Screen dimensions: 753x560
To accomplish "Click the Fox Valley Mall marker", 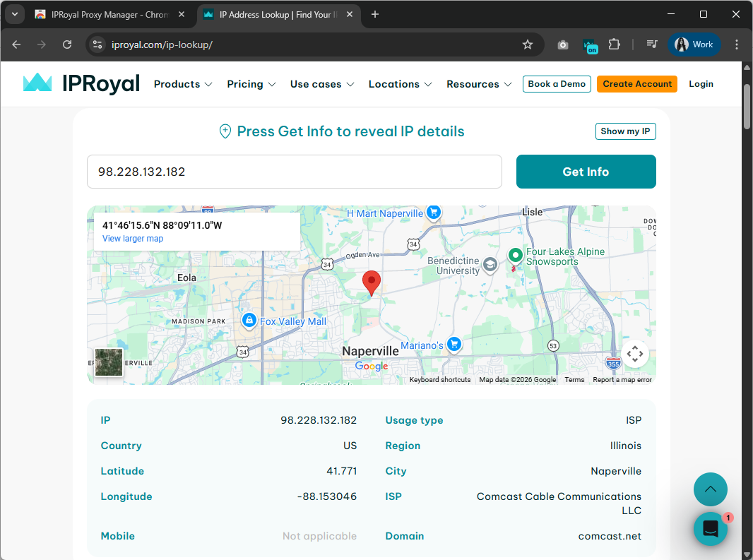I will [249, 321].
